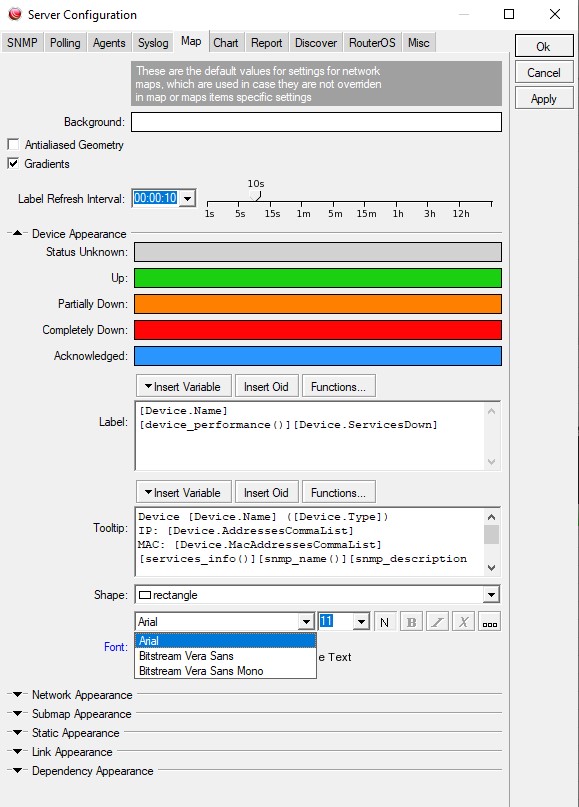Click Insert Oid above Tooltip field
Image resolution: width=579 pixels, height=807 pixels.
(x=267, y=493)
